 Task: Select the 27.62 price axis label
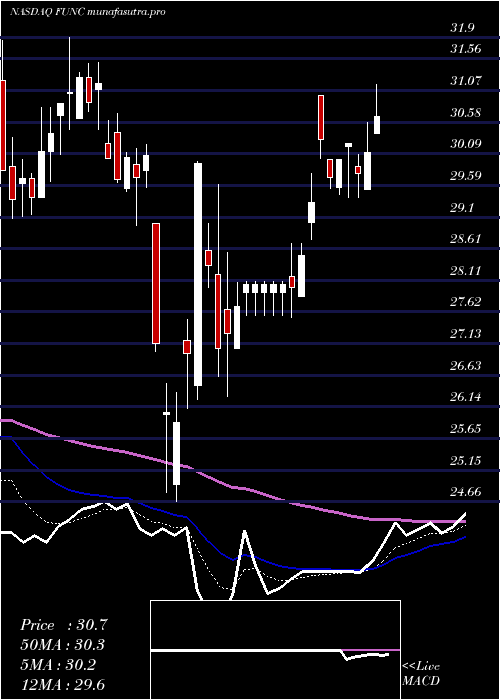[x=466, y=302]
